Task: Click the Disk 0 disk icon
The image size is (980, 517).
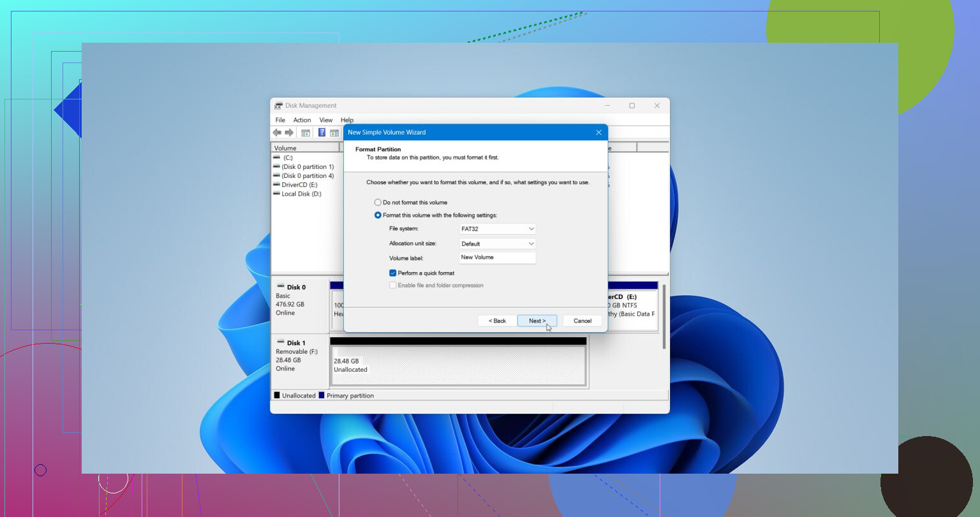Action: (281, 287)
